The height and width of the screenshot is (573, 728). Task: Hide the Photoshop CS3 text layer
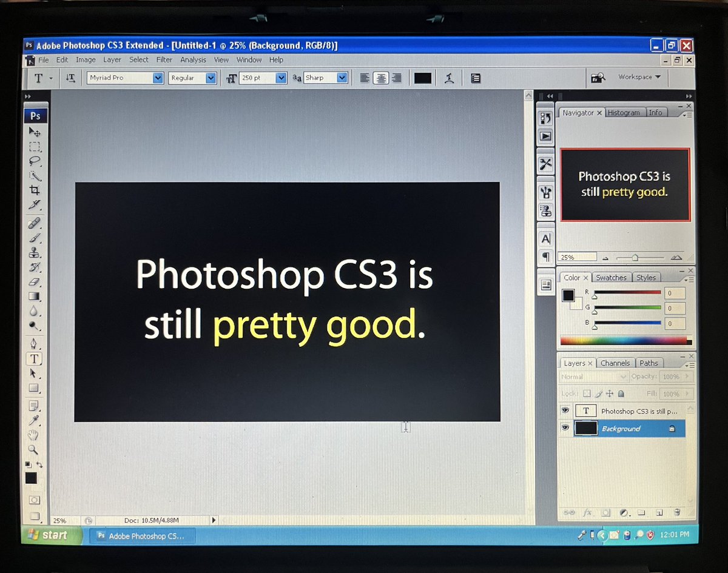(565, 410)
